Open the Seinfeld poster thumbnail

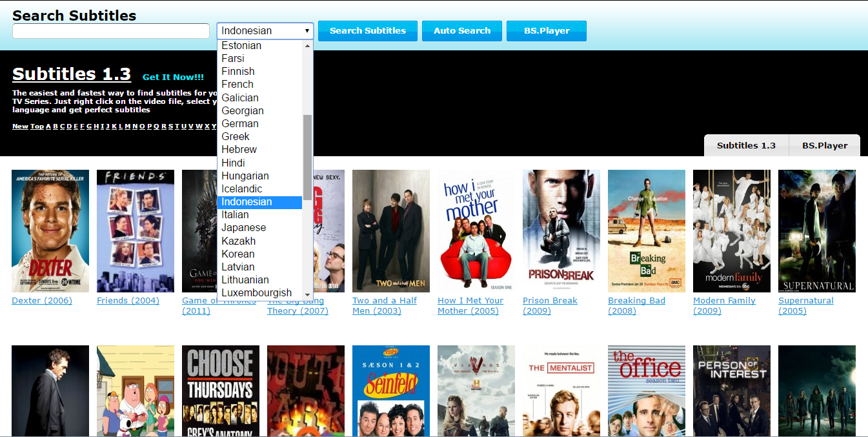tap(391, 391)
